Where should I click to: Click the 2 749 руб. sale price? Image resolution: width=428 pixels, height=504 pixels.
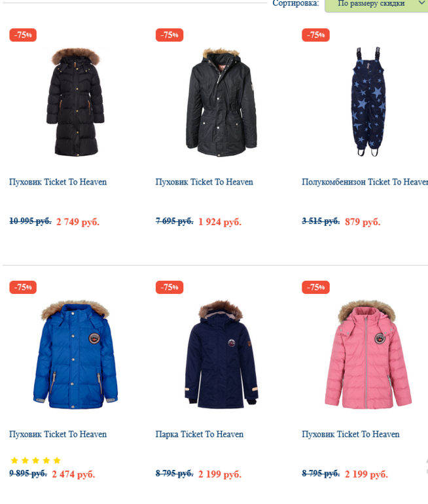[x=78, y=222]
